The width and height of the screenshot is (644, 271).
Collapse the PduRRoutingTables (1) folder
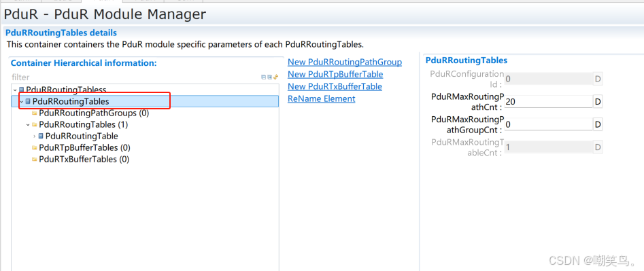[x=29, y=125]
